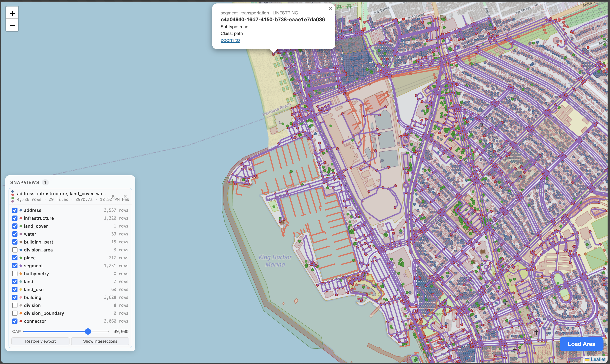Click the Leaflet attribution link

coord(598,359)
